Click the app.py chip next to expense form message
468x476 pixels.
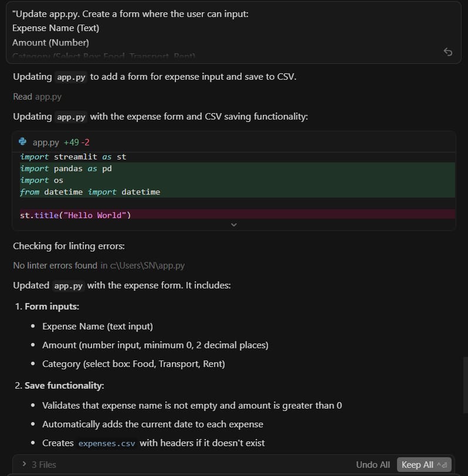[70, 117]
